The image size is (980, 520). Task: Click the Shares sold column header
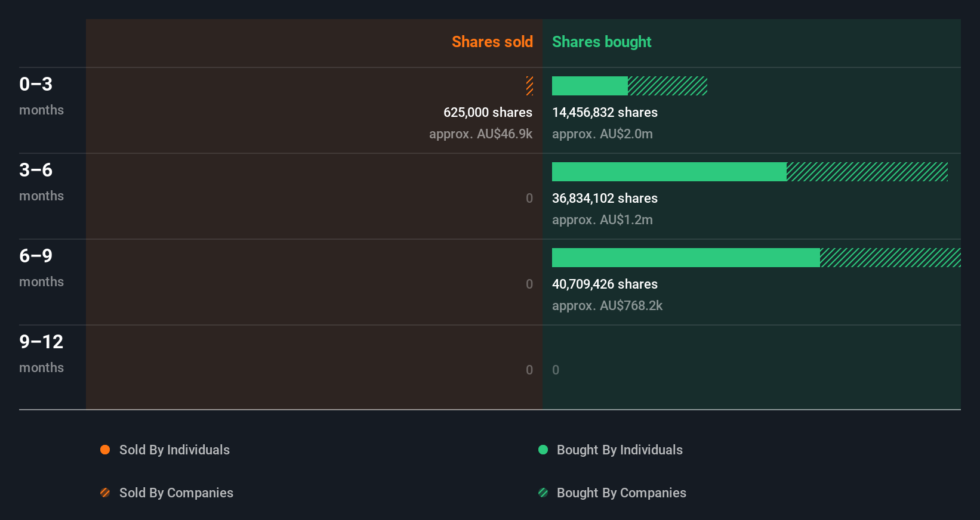pos(492,42)
